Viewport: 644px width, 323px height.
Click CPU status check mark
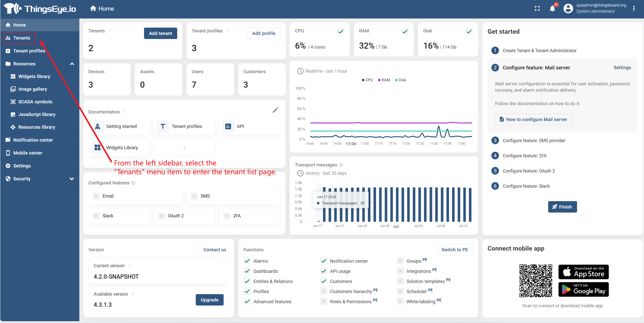(x=341, y=31)
